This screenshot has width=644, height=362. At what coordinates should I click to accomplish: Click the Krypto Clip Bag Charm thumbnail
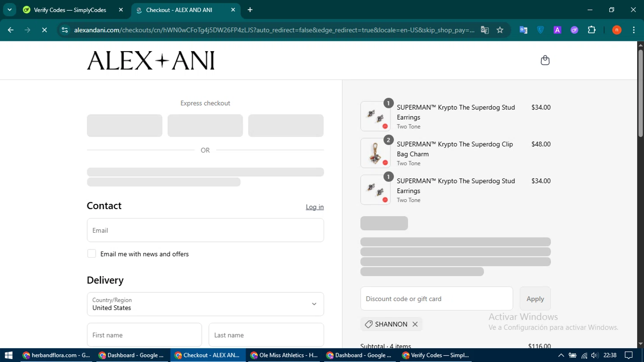[375, 153]
